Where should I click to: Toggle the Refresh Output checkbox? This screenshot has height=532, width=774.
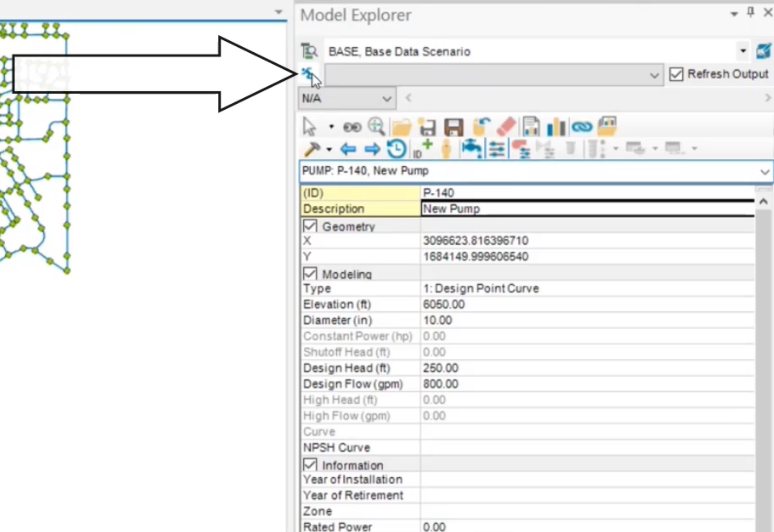[x=676, y=74]
